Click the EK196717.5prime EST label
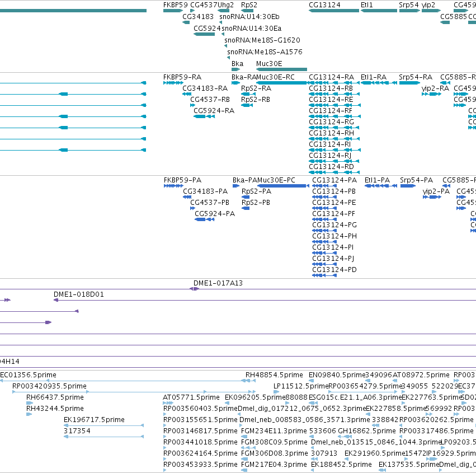Viewport: 476px width, 473px height. (94, 420)
